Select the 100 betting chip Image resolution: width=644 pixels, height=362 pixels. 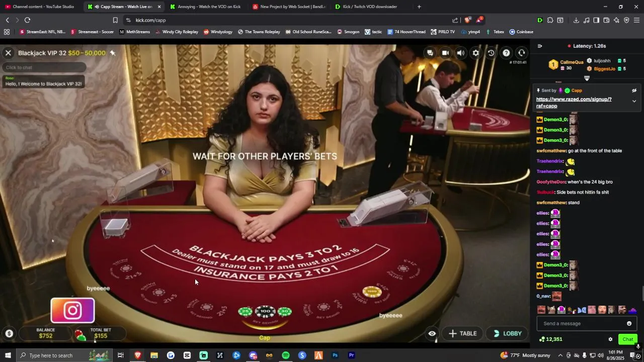[265, 312]
